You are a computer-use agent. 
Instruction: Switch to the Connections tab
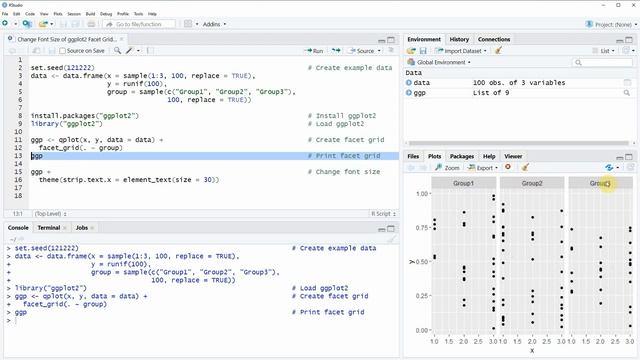click(494, 39)
